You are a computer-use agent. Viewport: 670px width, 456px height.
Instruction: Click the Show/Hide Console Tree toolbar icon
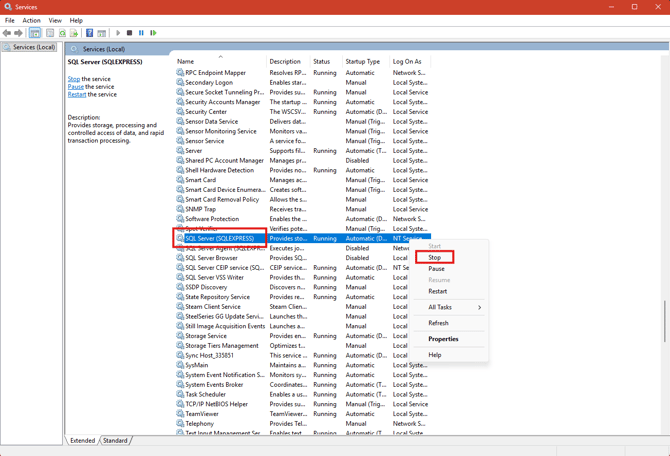click(35, 33)
